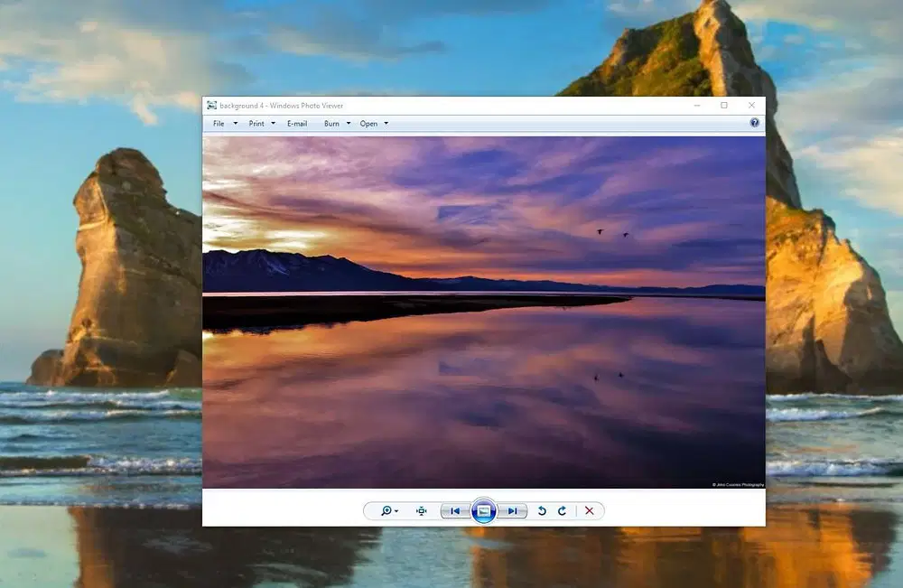Rotate the photo counterclockwise
903x588 pixels.
(x=542, y=511)
